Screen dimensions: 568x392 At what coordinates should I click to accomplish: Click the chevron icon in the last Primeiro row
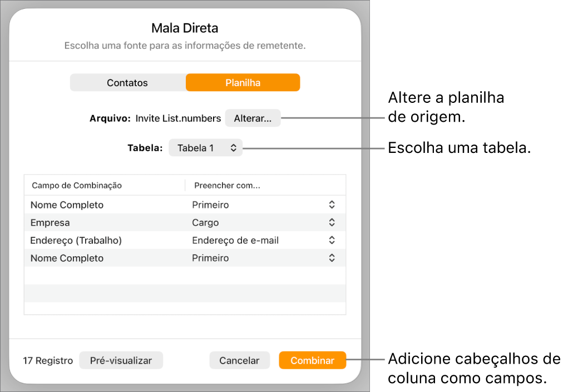click(x=332, y=258)
